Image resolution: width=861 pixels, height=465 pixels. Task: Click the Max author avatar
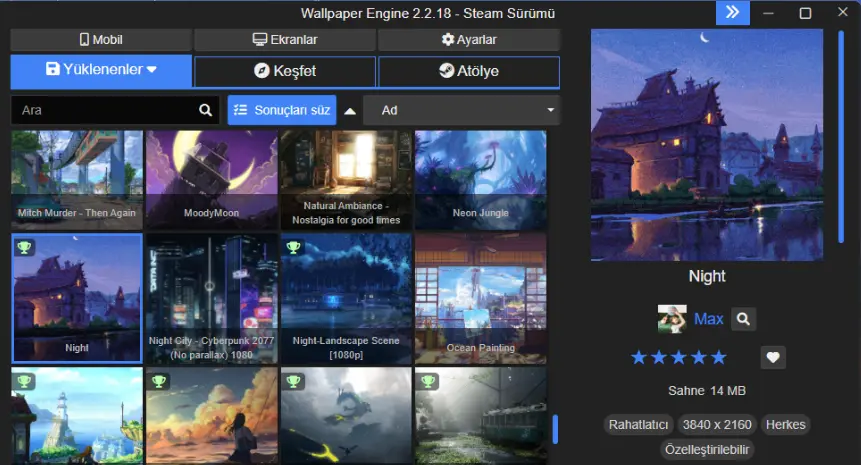(672, 319)
